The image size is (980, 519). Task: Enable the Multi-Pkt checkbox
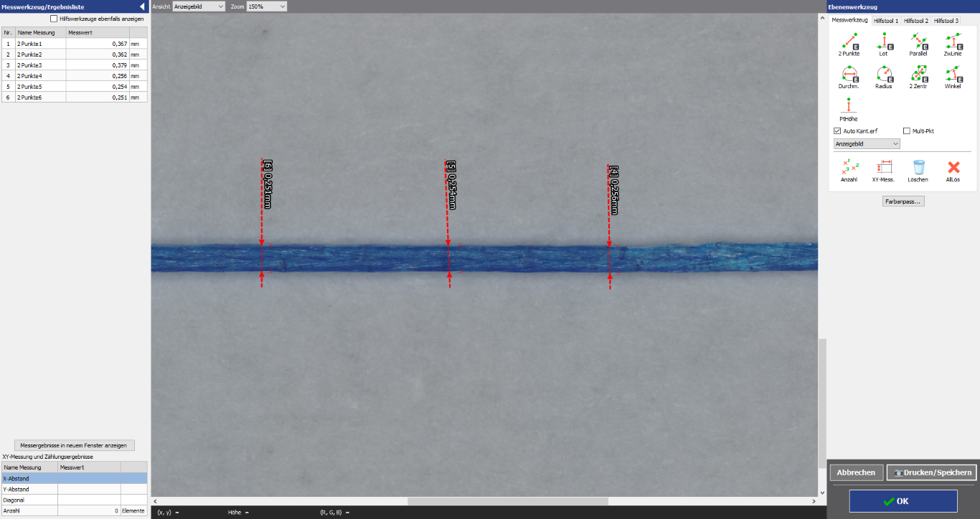click(x=907, y=131)
